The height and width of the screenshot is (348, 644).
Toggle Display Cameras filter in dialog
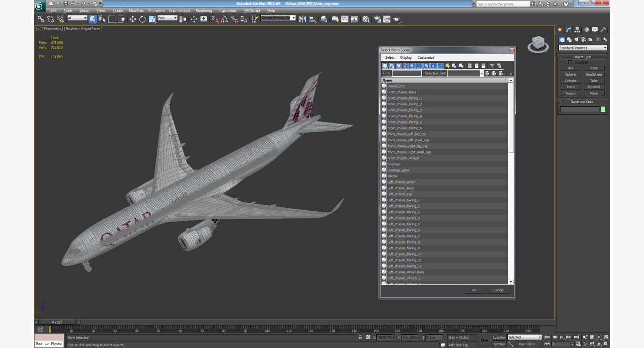pos(406,66)
